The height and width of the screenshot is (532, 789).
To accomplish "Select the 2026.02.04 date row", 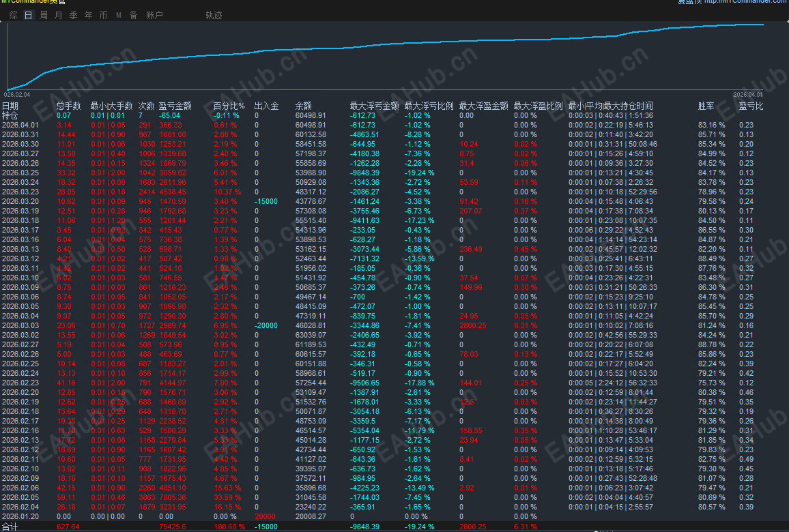I will 20,507.
